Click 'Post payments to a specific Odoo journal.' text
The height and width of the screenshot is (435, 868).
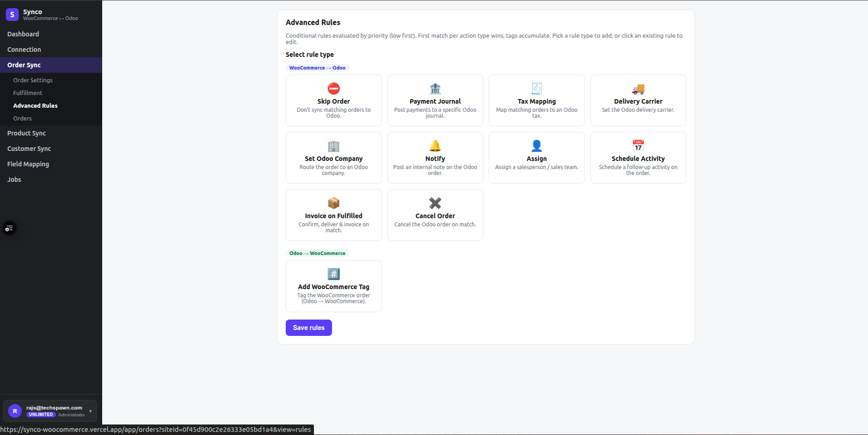(435, 113)
